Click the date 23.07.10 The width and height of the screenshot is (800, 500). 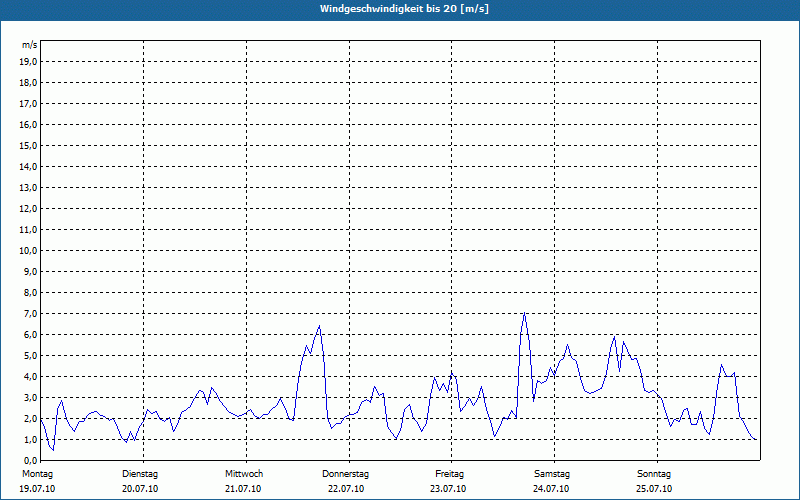click(448, 489)
